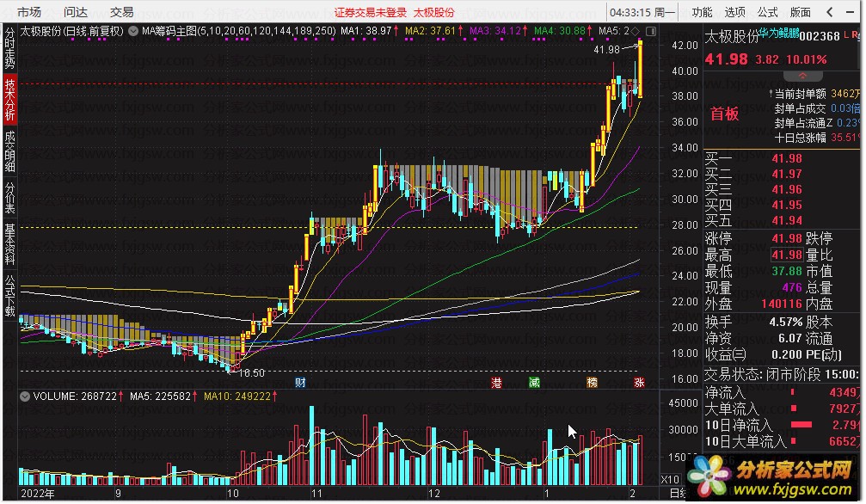Click 换手 value 4.57%

coord(786,323)
